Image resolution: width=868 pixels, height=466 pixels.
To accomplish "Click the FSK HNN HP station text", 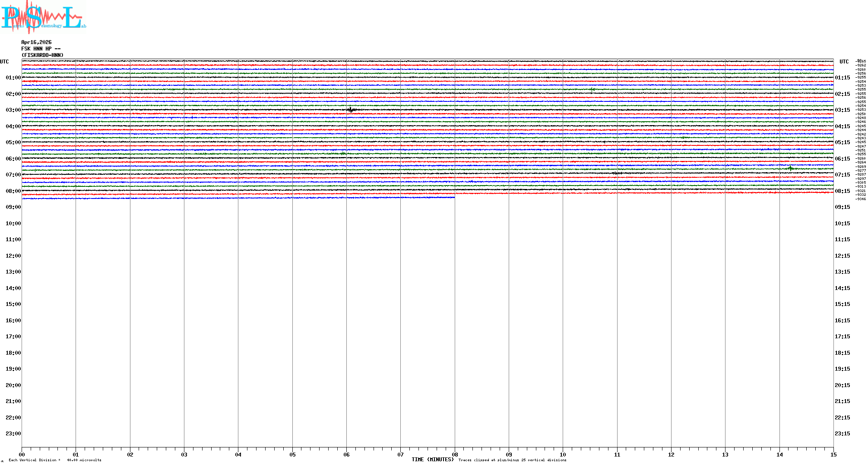I will point(41,49).
